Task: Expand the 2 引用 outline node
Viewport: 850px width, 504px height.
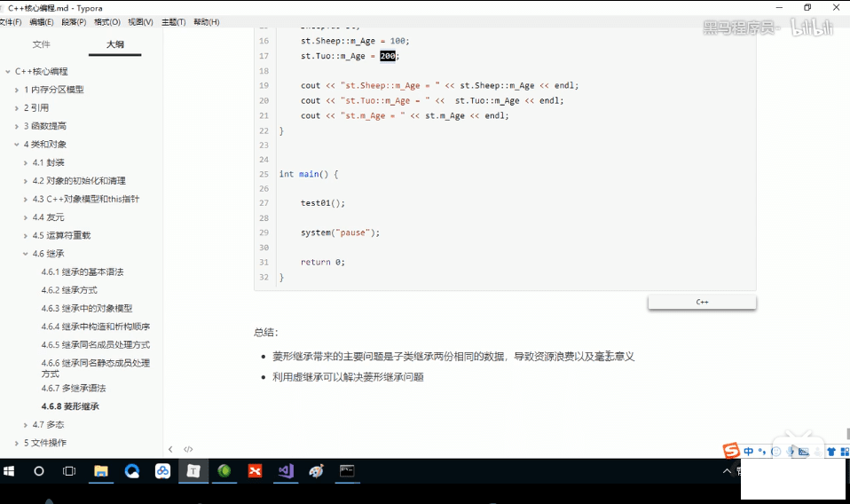Action: 16,108
